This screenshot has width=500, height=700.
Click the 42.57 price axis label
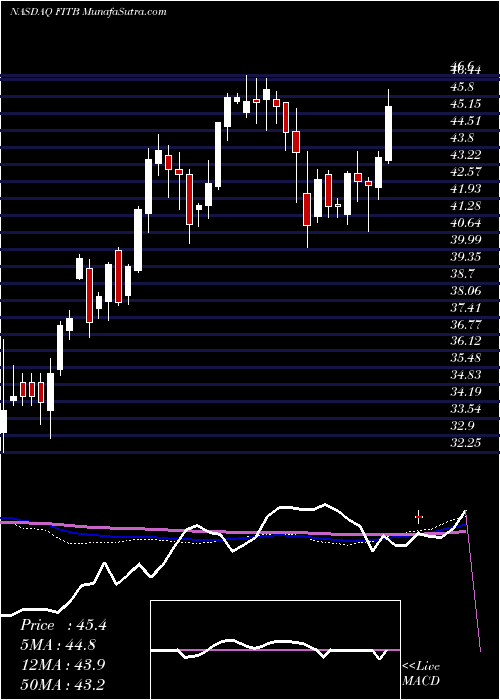(466, 171)
